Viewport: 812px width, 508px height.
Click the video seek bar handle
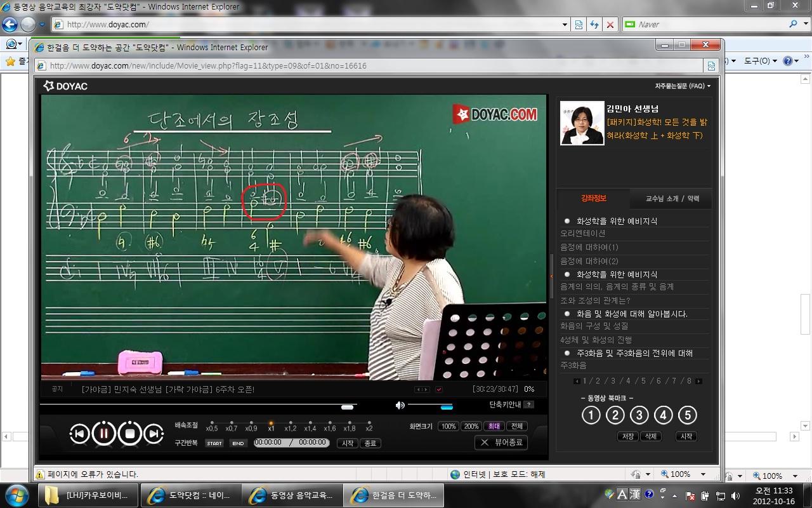347,407
